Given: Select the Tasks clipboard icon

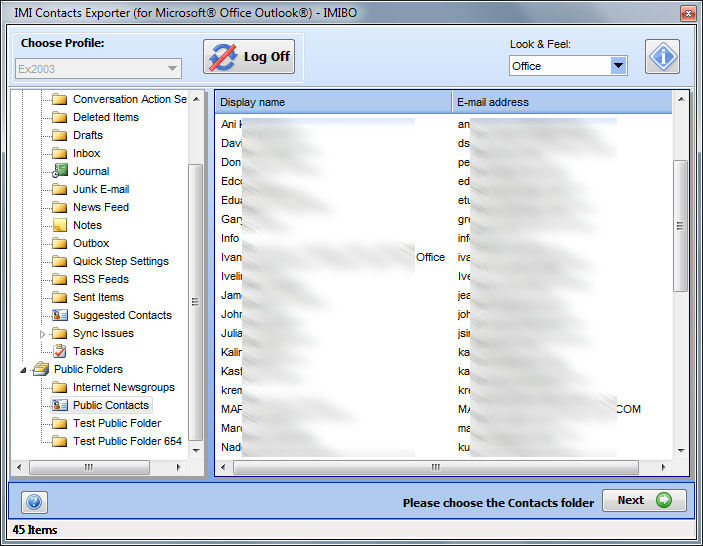Looking at the screenshot, I should 59,351.
